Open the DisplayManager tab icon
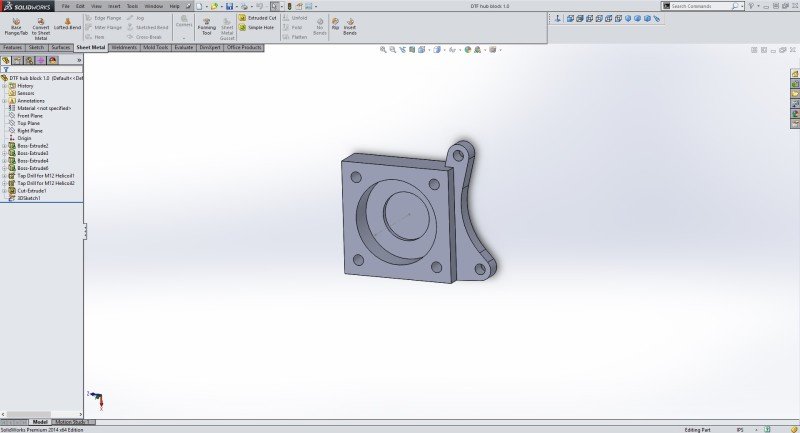The image size is (800, 433). coord(53,60)
